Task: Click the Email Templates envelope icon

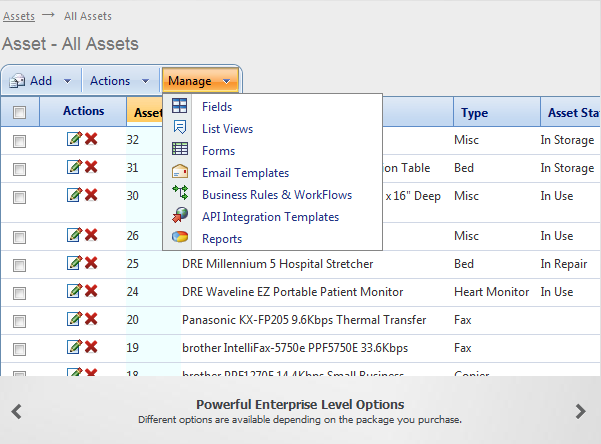Action: (x=180, y=173)
